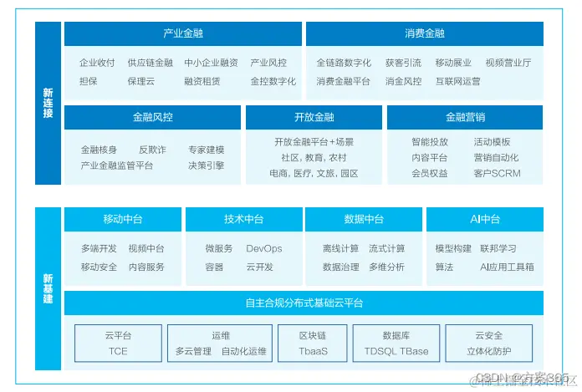Click the 智能投放 item
The width and height of the screenshot is (582, 392).
point(430,141)
